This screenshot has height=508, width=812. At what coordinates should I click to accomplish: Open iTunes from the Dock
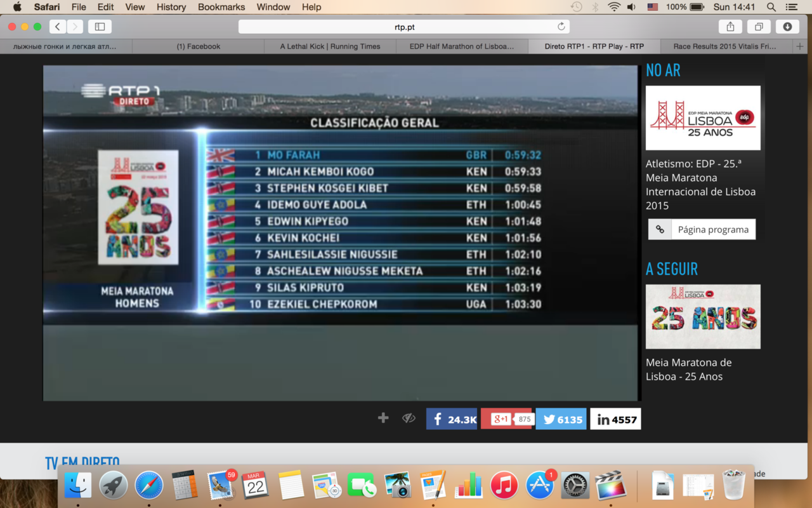click(x=504, y=486)
